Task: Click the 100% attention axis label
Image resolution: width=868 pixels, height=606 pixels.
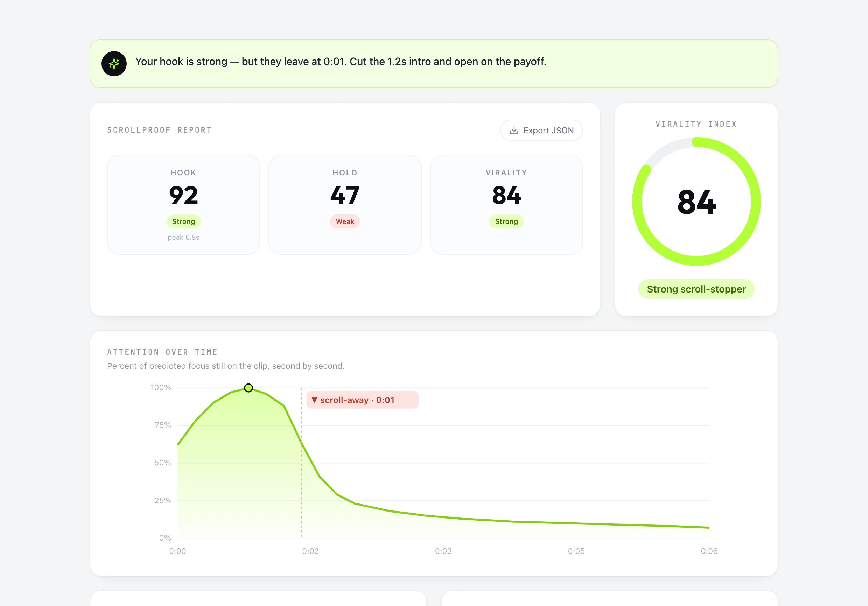Action: pos(161,387)
